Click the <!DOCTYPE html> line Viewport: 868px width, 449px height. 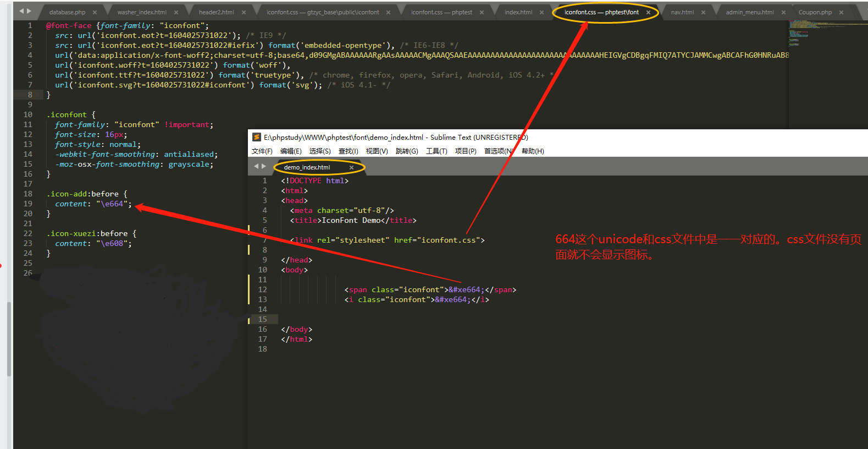point(314,180)
